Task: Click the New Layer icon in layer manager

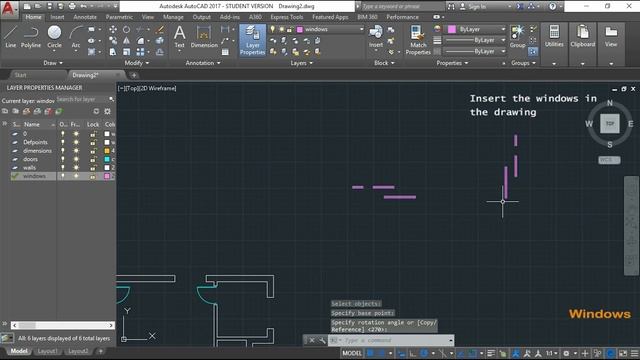Action: [x=27, y=111]
